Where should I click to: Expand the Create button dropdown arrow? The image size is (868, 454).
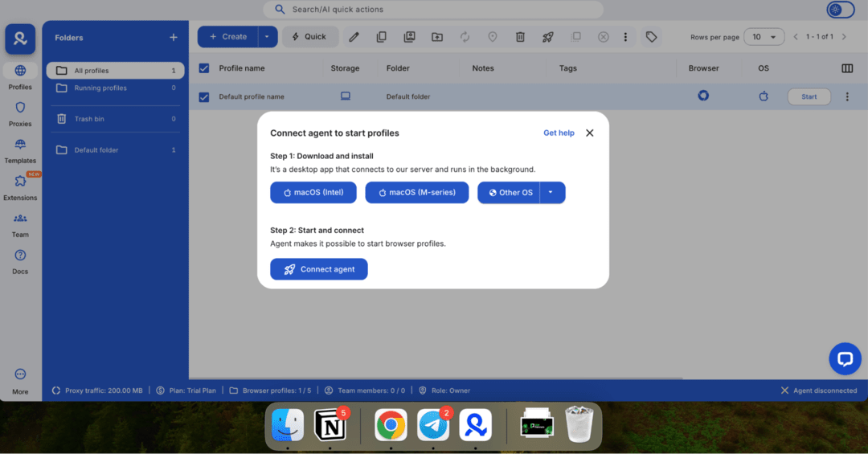point(268,37)
